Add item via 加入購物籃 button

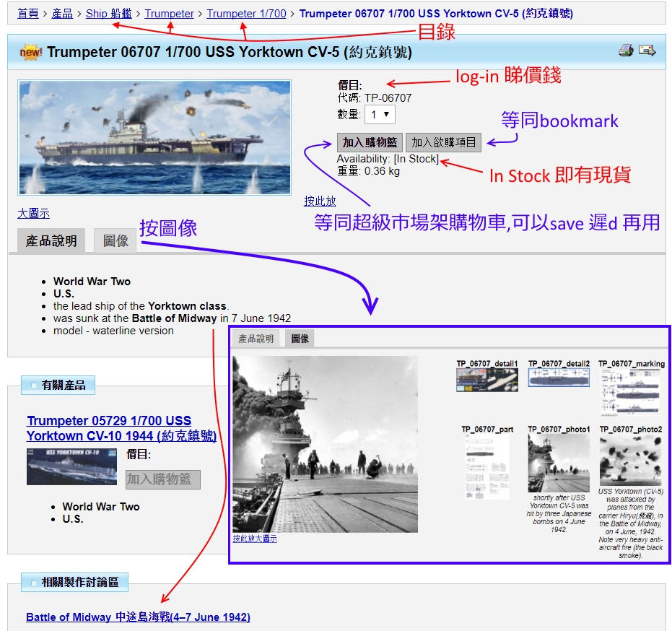pyautogui.click(x=370, y=142)
